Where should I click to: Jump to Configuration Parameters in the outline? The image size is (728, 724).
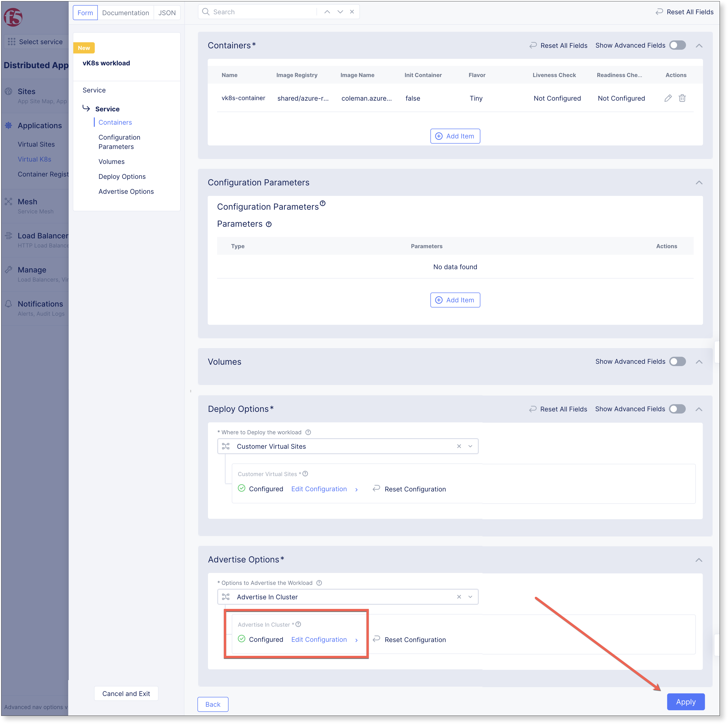(119, 142)
